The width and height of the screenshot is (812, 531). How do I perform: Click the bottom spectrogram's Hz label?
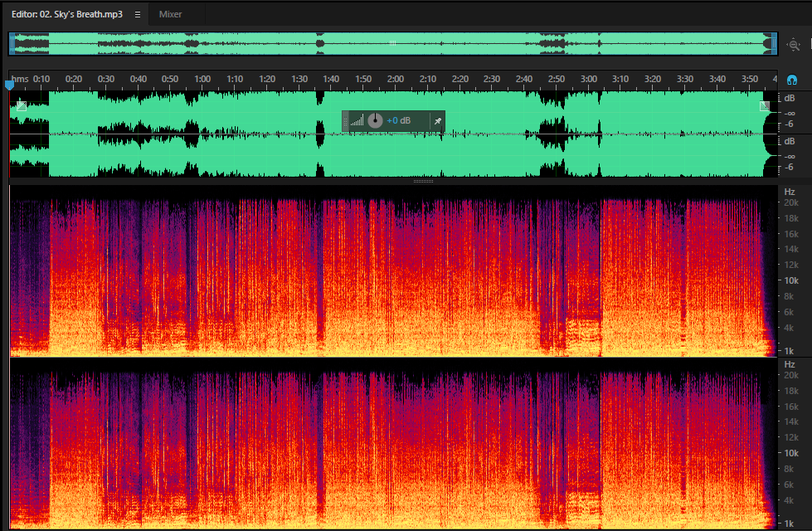[x=790, y=365]
